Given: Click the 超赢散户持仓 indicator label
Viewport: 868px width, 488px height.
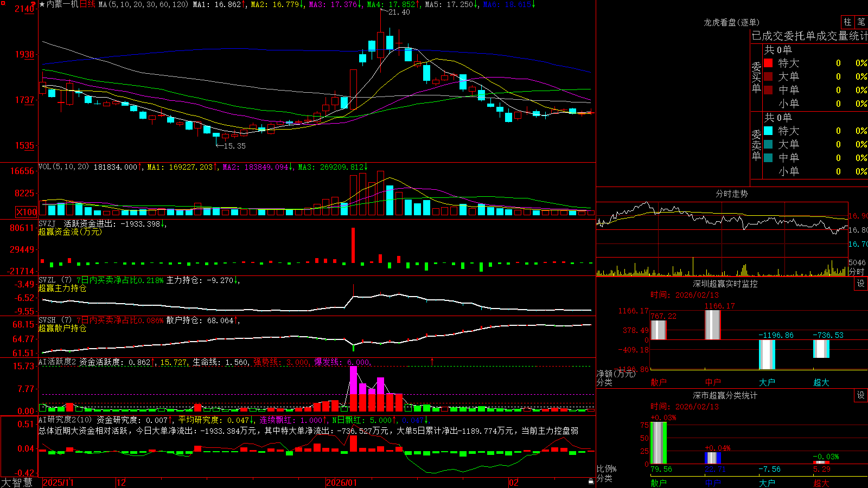Looking at the screenshot, I should [62, 329].
